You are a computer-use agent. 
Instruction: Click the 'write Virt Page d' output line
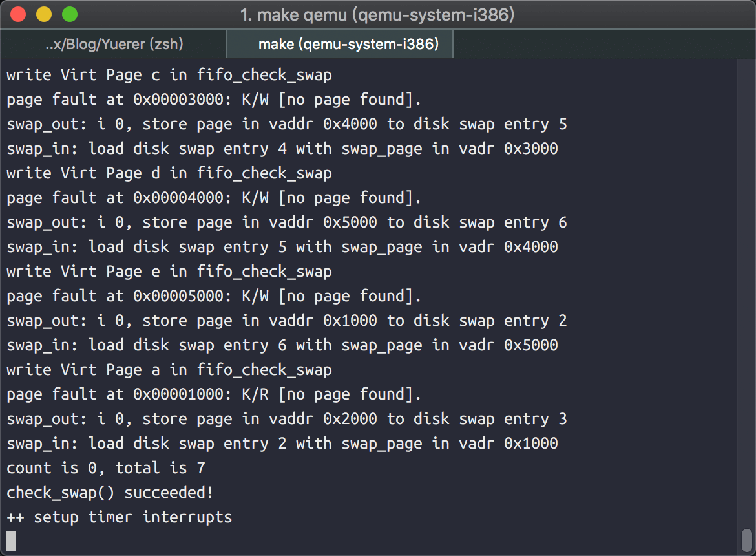pos(169,173)
